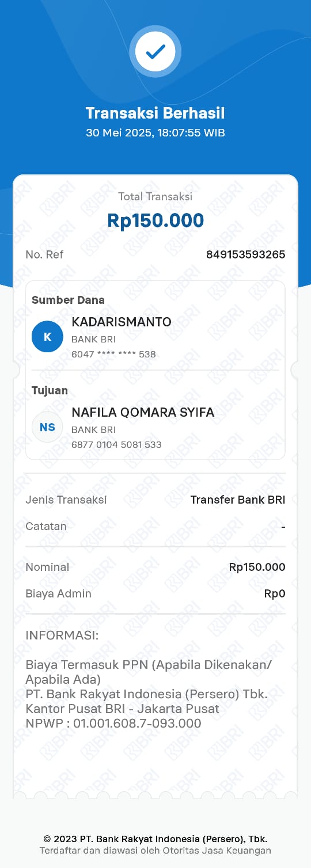Image resolution: width=311 pixels, height=868 pixels.
Task: Tap destination account 6877 0104 5081 533
Action: pyautogui.click(x=116, y=444)
